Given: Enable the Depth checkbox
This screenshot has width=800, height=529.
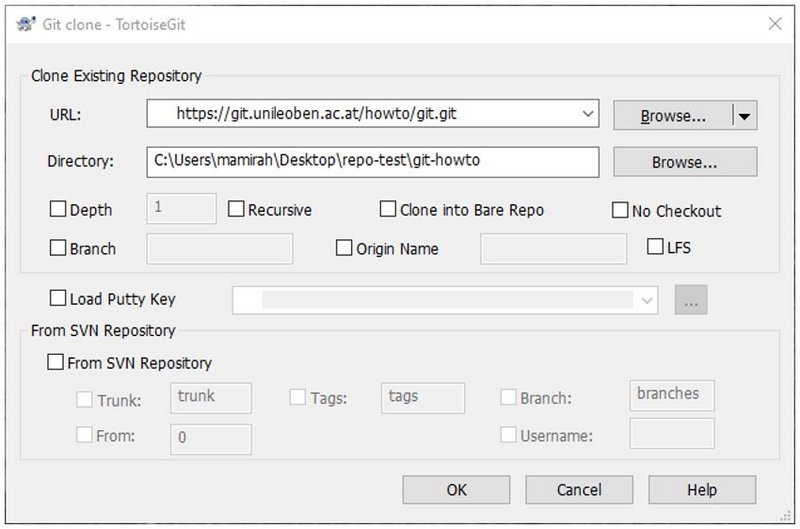Looking at the screenshot, I should (x=58, y=210).
